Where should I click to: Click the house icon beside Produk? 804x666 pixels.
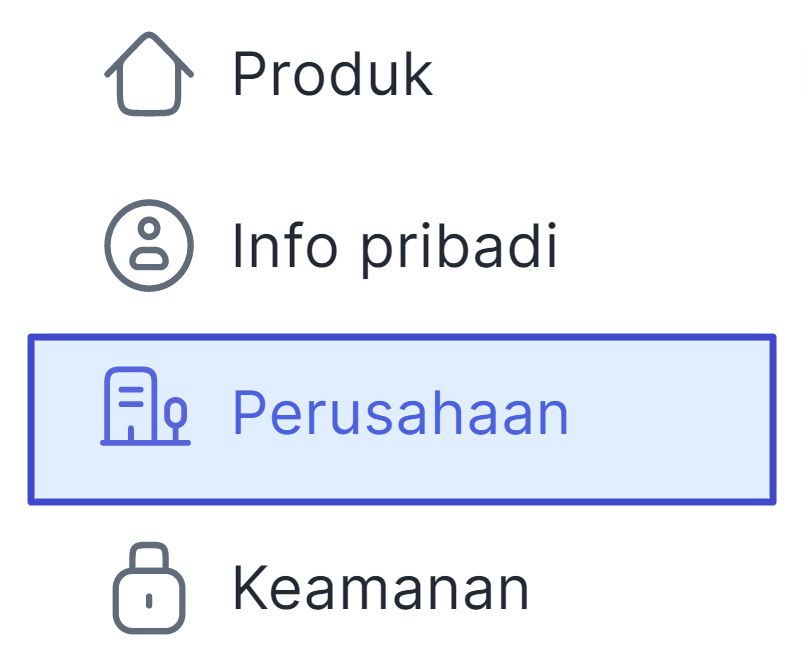coord(149,74)
